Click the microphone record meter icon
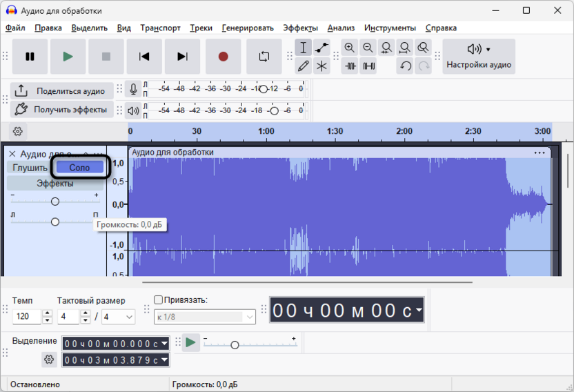 133,90
